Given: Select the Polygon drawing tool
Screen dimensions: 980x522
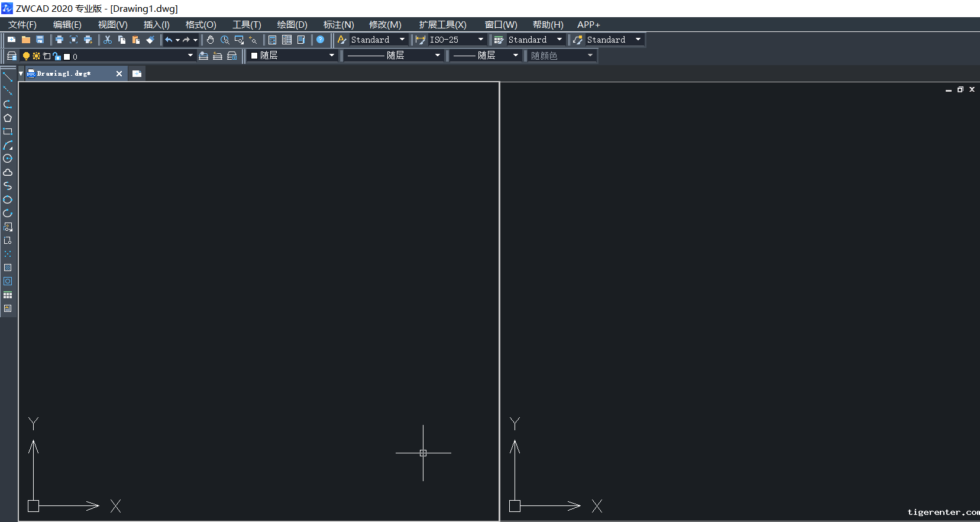Looking at the screenshot, I should tap(8, 118).
